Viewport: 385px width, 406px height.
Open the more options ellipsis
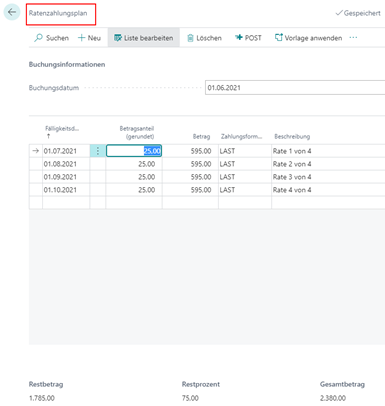(x=353, y=37)
